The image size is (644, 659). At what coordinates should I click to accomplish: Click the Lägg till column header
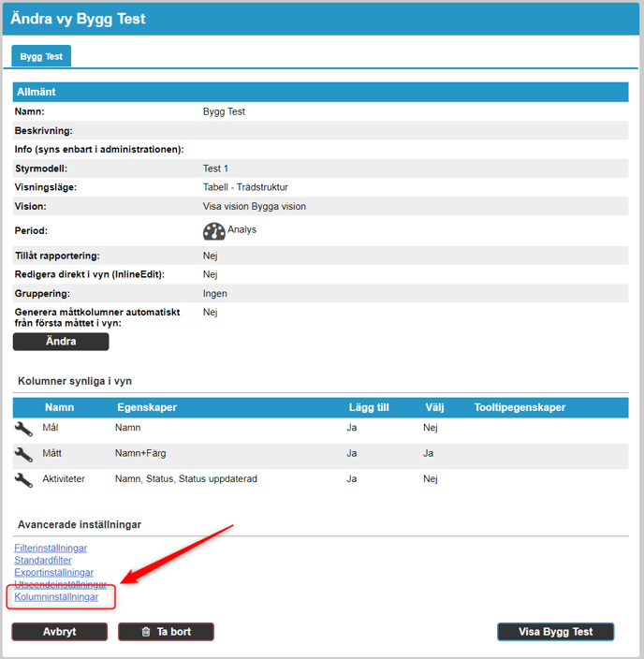367,407
